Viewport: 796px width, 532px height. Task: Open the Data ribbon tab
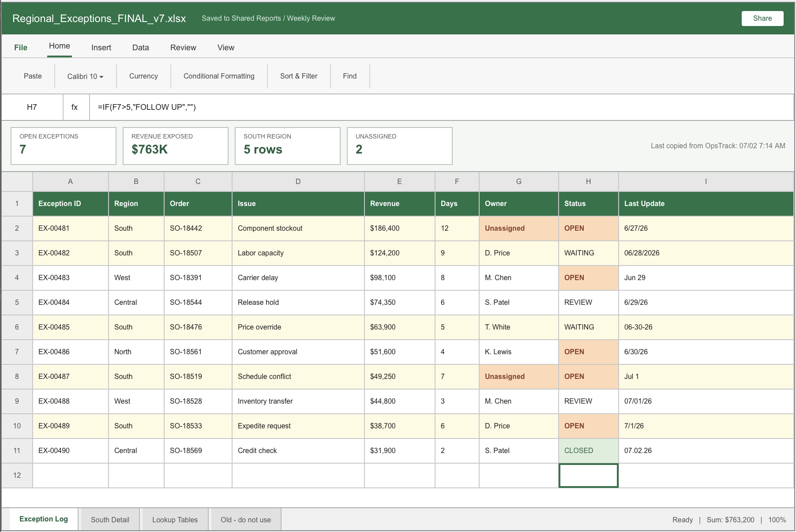(x=141, y=47)
